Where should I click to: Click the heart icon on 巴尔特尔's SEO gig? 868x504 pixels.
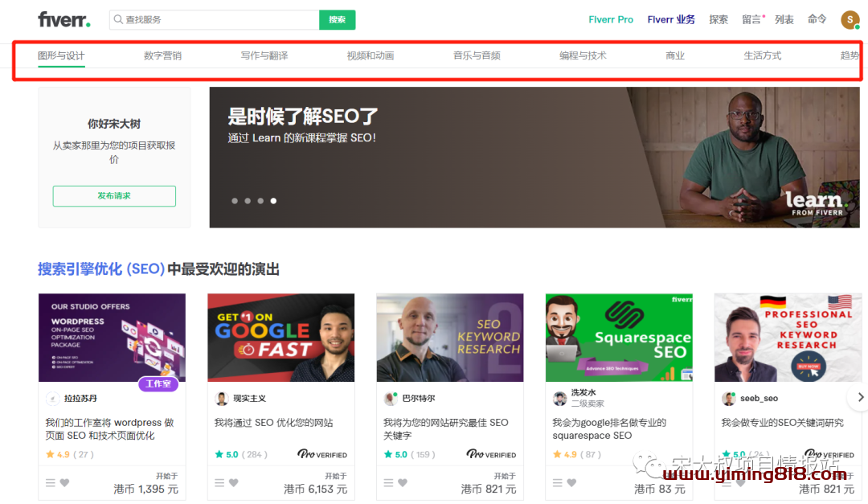tap(401, 482)
